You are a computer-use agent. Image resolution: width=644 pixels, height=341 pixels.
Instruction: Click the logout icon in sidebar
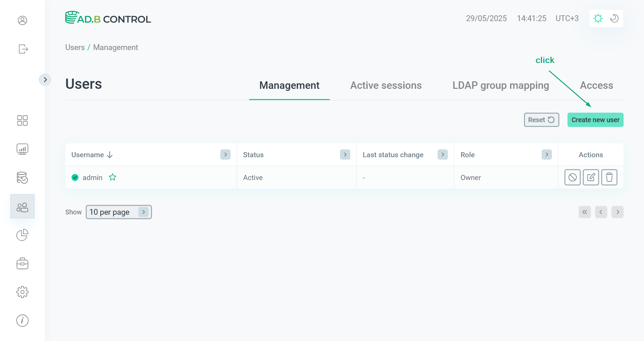[23, 49]
